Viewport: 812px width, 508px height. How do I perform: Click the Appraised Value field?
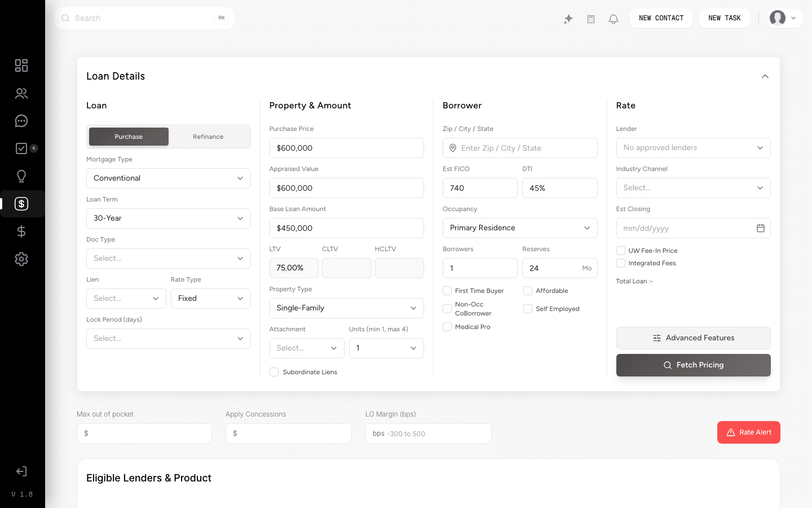click(x=346, y=188)
